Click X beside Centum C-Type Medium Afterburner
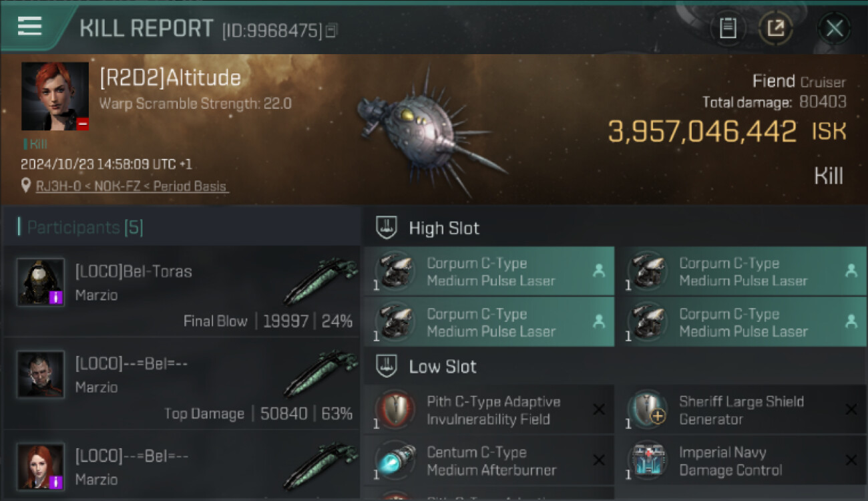 (x=599, y=460)
